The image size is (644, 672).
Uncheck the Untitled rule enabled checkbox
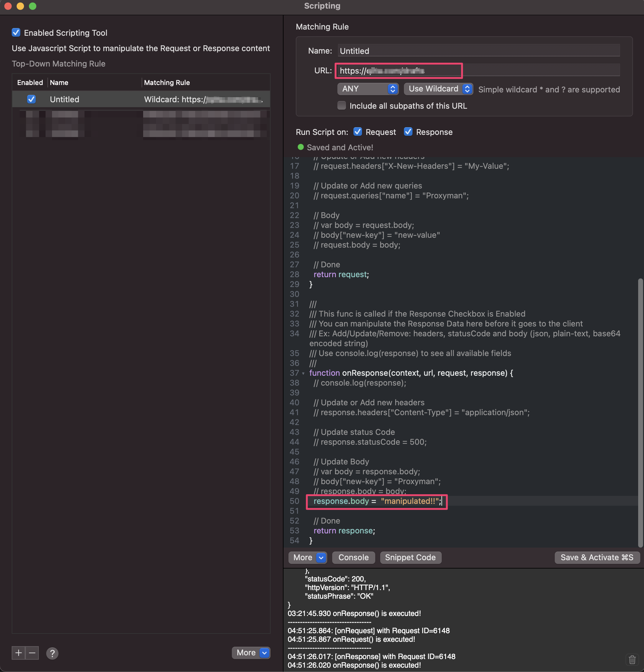[x=31, y=99]
